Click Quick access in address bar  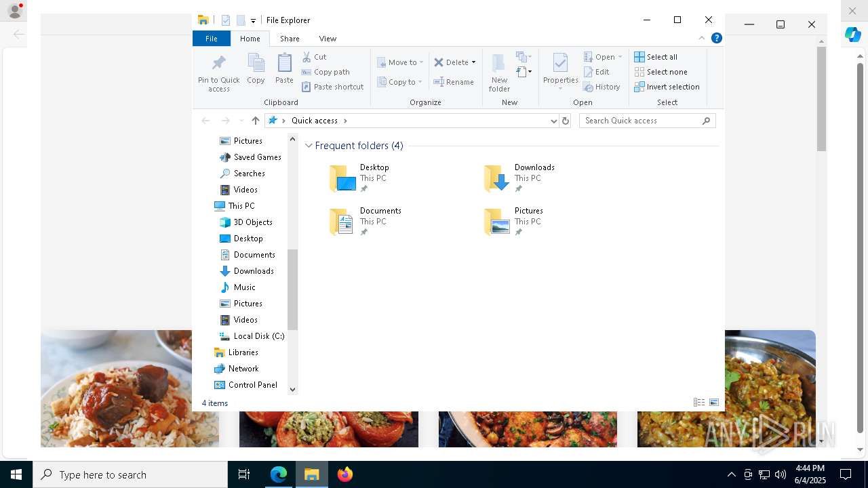coord(315,121)
